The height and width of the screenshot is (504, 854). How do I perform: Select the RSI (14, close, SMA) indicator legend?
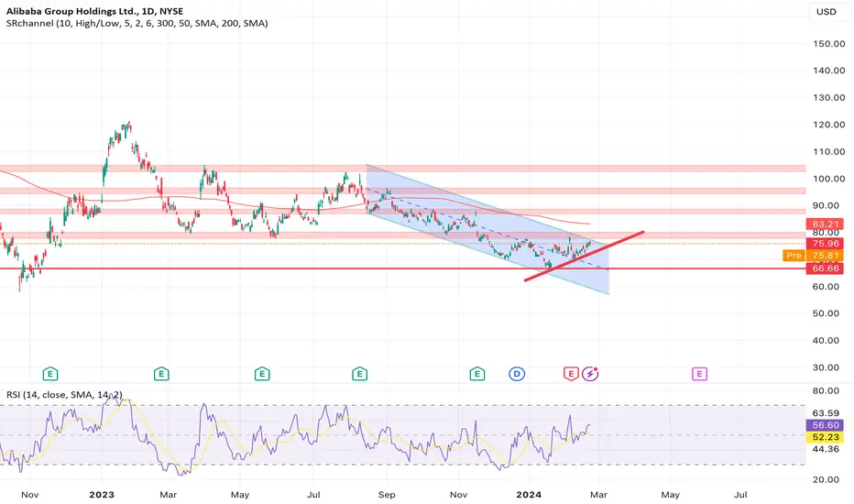[64, 394]
